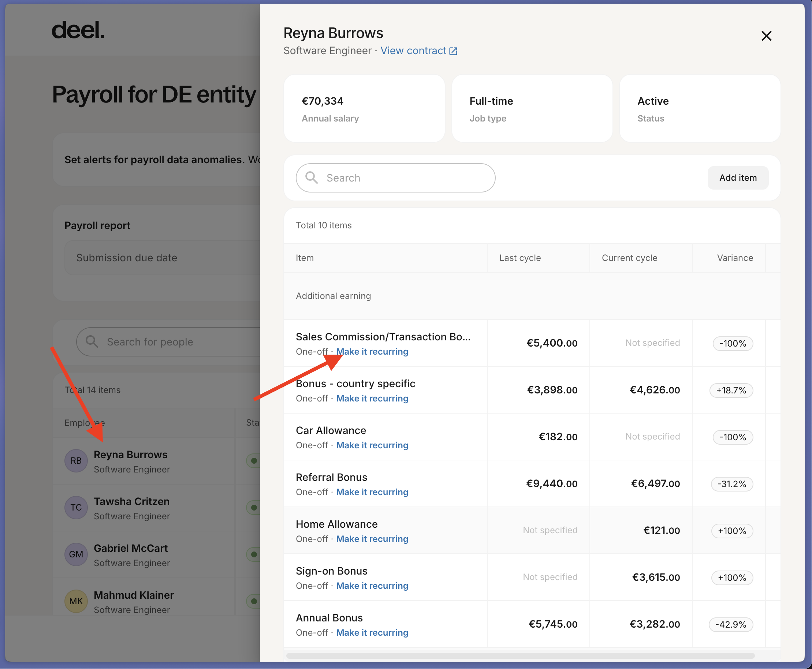Make Annual Bonus recurring
The image size is (812, 669).
pyautogui.click(x=372, y=632)
